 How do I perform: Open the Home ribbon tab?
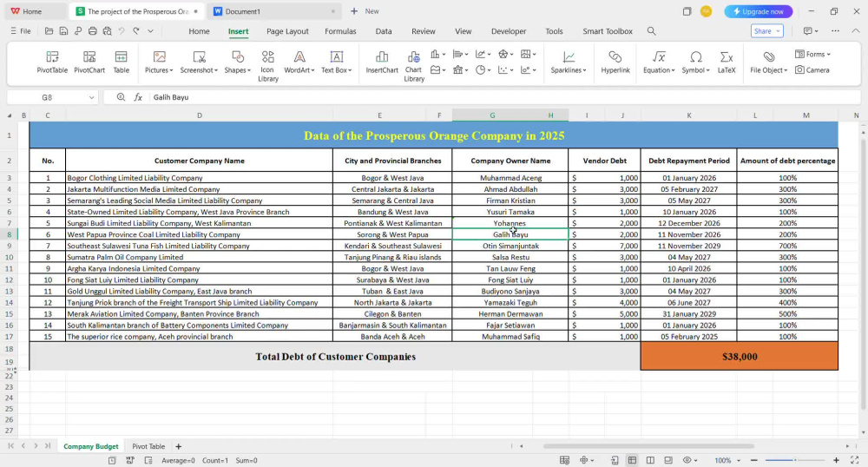pyautogui.click(x=199, y=31)
